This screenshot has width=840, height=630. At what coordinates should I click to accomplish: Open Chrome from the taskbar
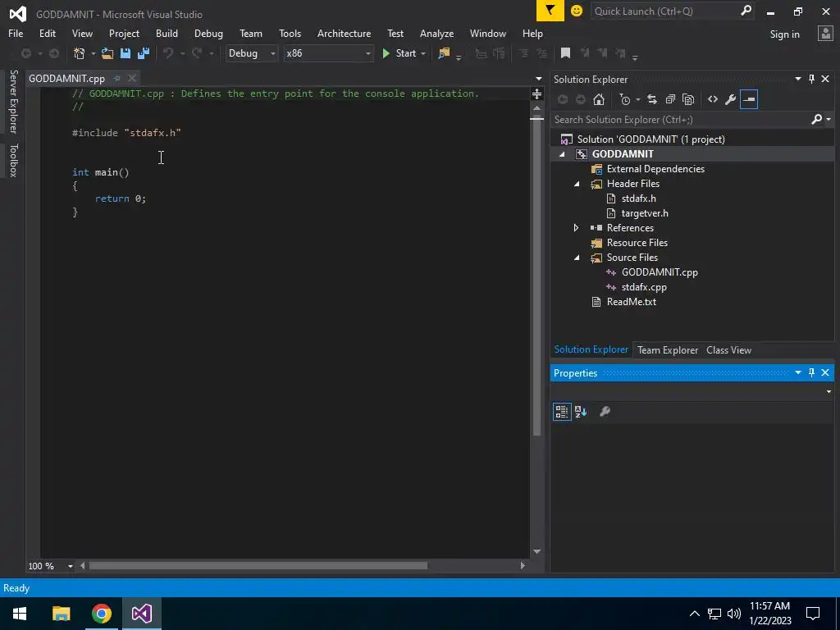[x=101, y=614]
